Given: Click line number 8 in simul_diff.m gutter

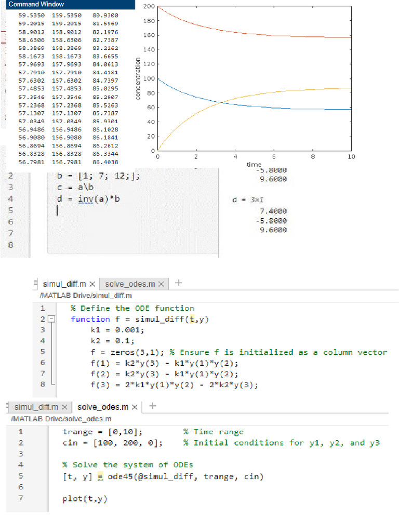Looking at the screenshot, I should 43,384.
